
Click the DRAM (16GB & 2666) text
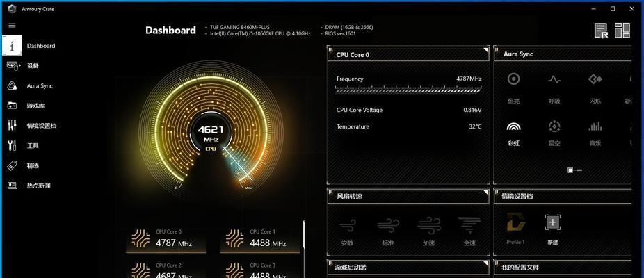point(349,28)
